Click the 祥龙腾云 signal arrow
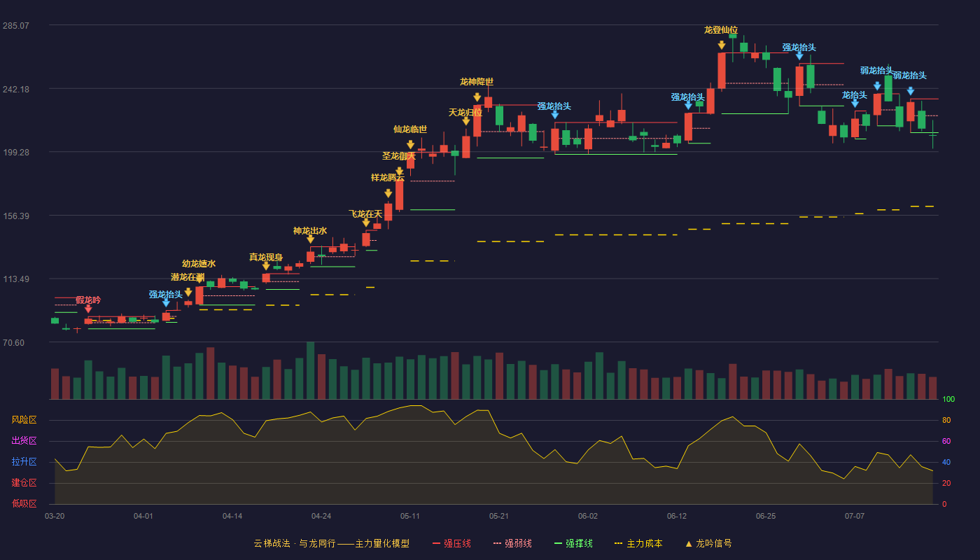The height and width of the screenshot is (560, 980). pos(388,193)
